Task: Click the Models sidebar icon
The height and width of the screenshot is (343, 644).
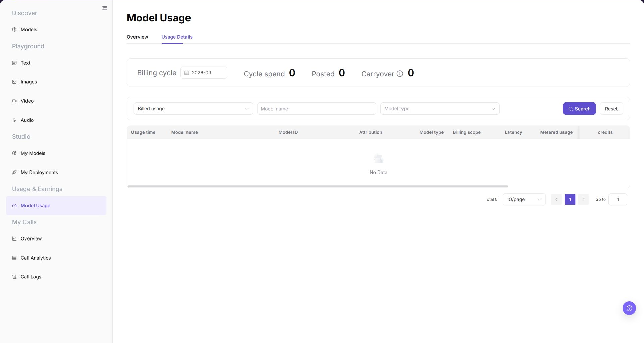Action: pos(14,29)
